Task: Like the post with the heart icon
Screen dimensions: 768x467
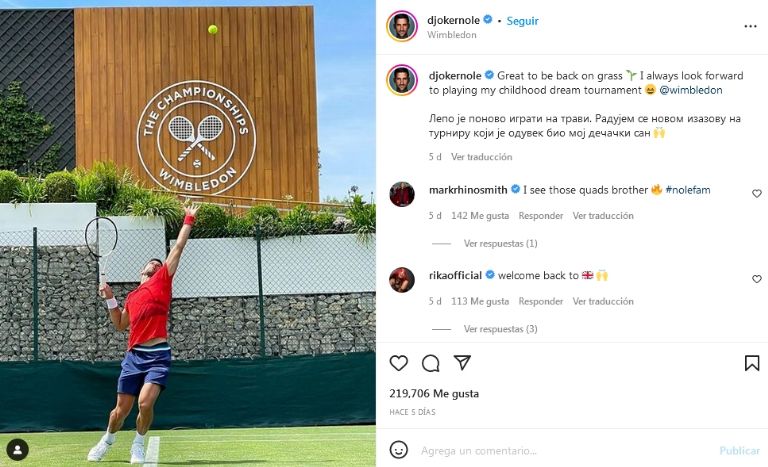Action: click(x=399, y=363)
